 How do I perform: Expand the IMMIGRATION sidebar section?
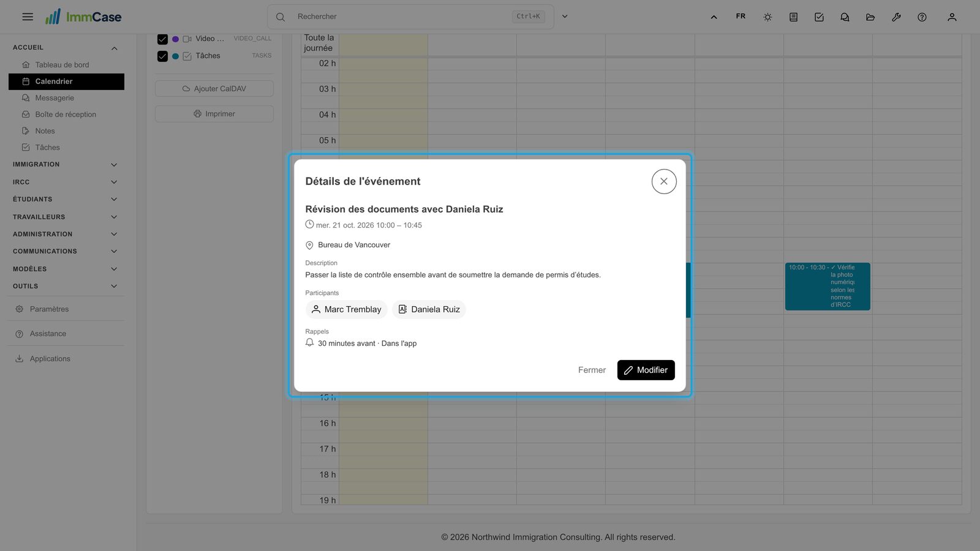click(66, 165)
